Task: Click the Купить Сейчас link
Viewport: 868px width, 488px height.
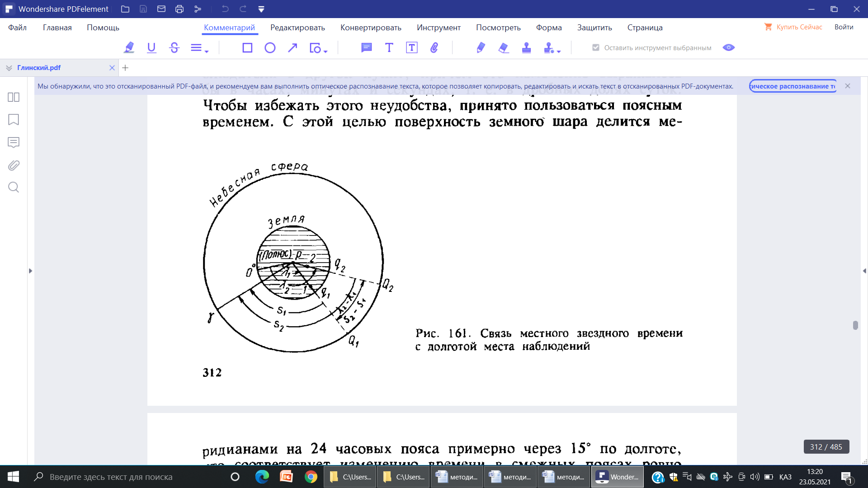Action: (799, 27)
